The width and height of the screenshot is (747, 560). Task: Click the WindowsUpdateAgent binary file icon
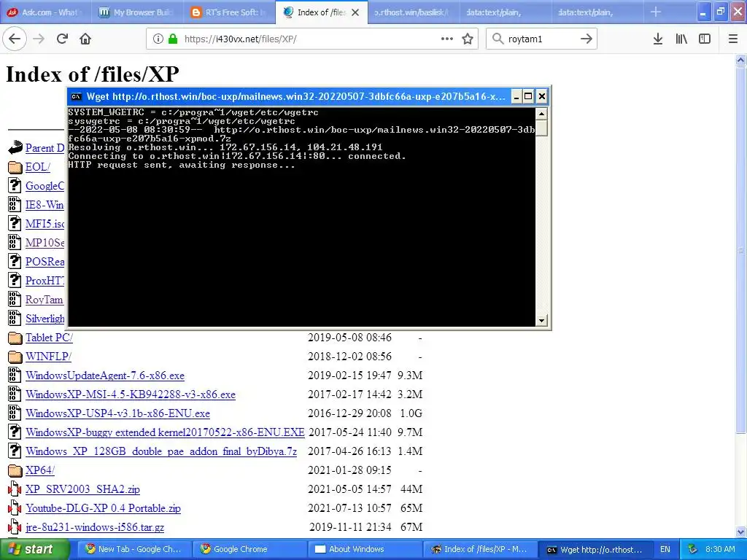click(15, 376)
